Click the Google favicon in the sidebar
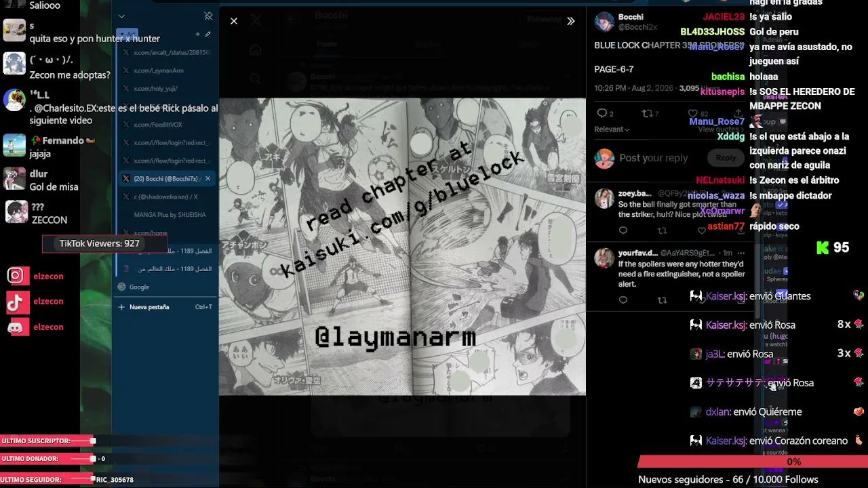This screenshot has width=868, height=488. (x=122, y=287)
